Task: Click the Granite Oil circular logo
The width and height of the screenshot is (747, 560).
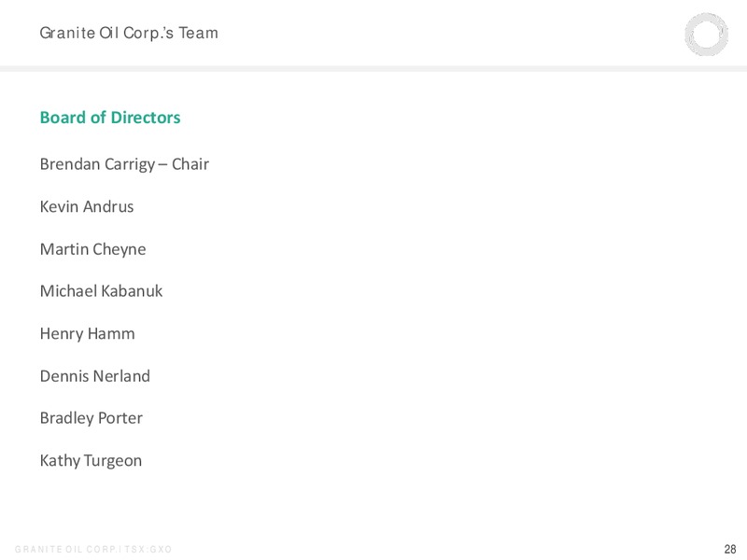Action: 706,35
